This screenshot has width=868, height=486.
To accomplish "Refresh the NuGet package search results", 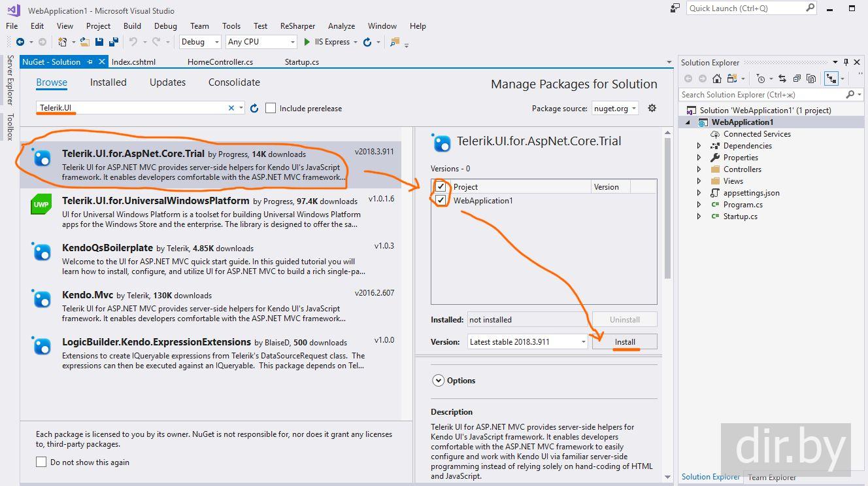I will click(254, 108).
